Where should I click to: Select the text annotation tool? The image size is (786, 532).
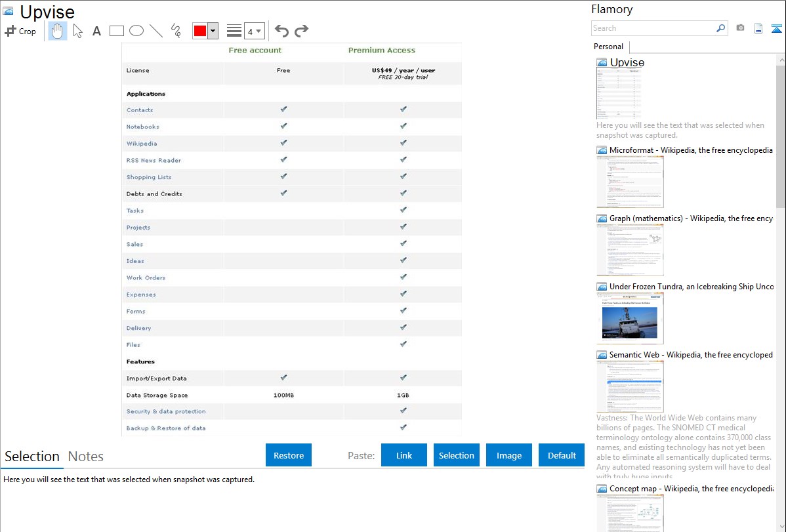click(x=96, y=31)
